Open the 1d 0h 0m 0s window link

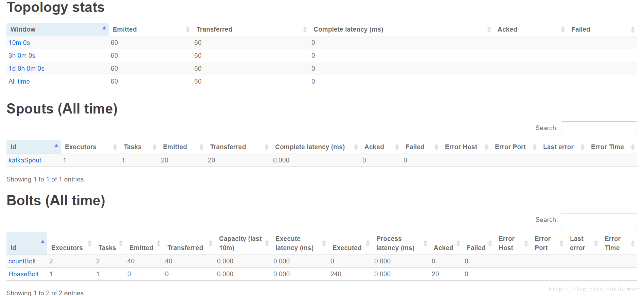[x=26, y=69]
